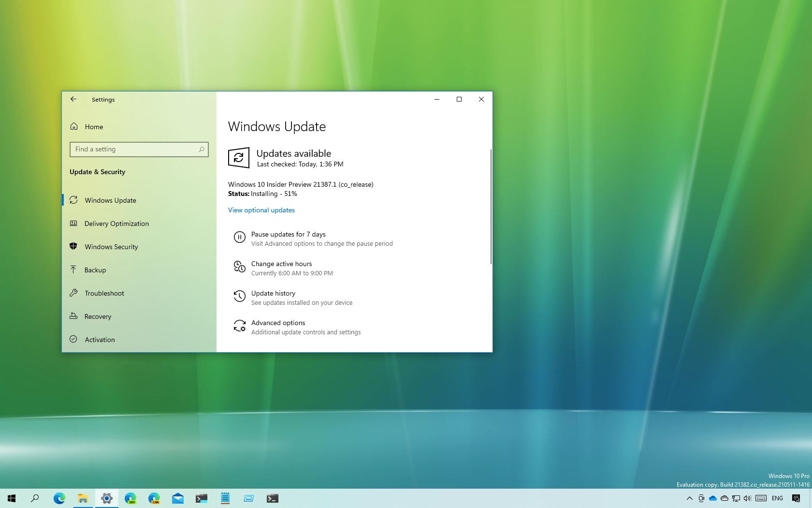Go to the Recovery settings page

(x=98, y=316)
